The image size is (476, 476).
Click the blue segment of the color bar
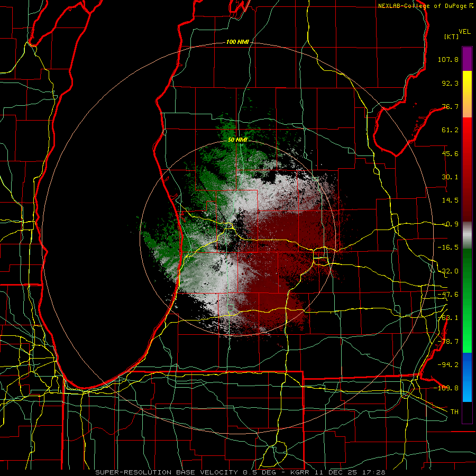pyautogui.click(x=467, y=377)
